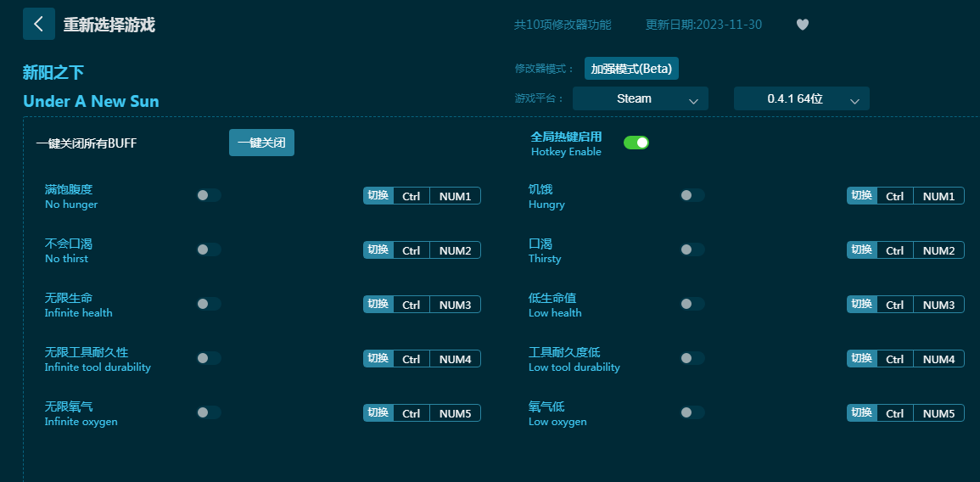
Task: Enable the No hunger toggle
Action: [x=208, y=195]
